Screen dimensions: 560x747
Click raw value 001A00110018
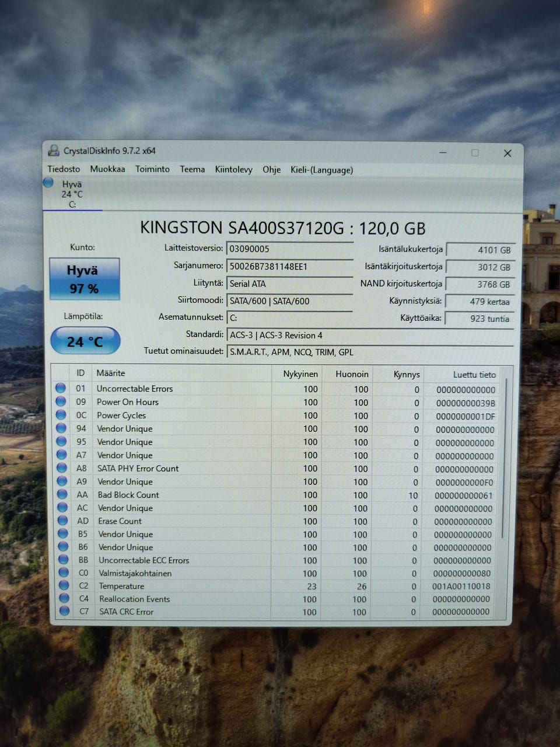click(461, 587)
